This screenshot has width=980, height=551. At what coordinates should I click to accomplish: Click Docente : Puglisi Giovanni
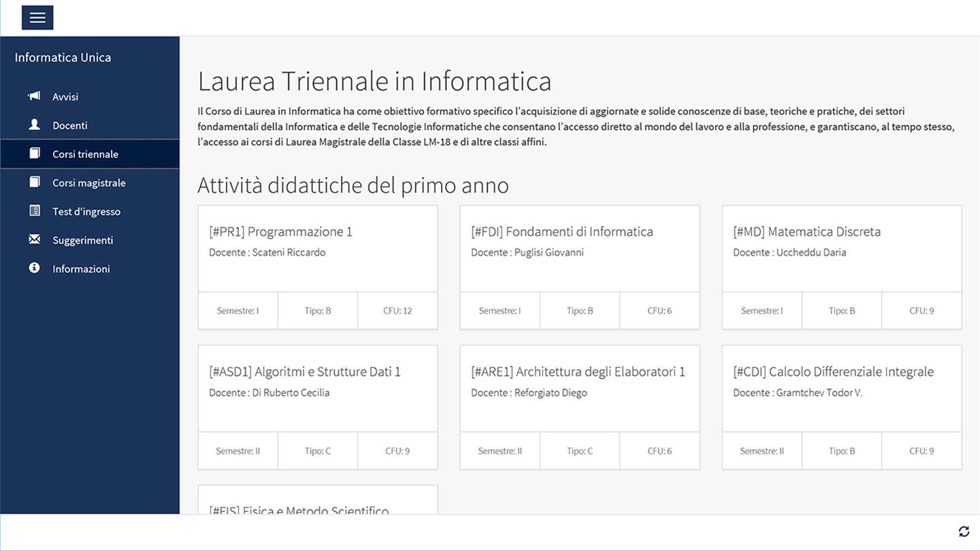click(527, 252)
